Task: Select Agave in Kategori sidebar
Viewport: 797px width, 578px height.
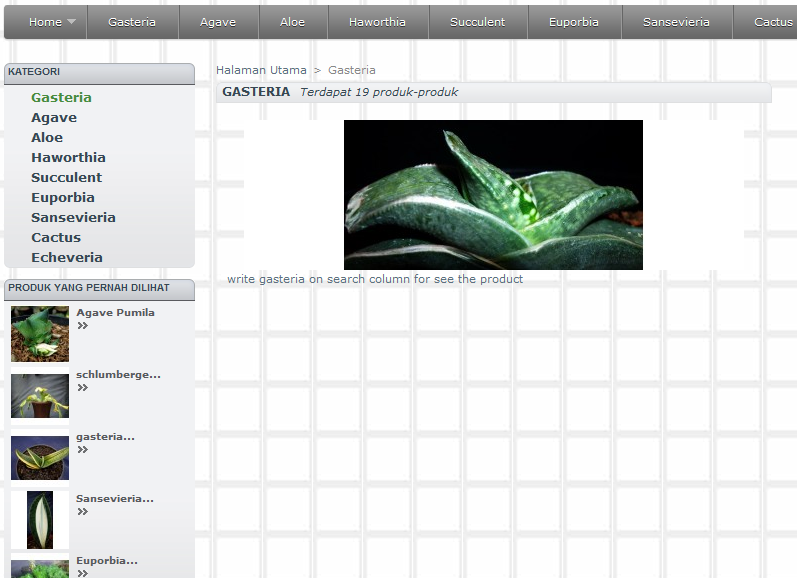Action: [x=54, y=117]
